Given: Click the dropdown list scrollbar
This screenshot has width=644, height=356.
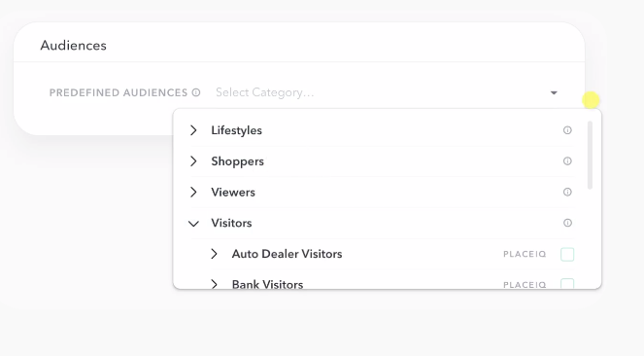Looking at the screenshot, I should coord(591,155).
